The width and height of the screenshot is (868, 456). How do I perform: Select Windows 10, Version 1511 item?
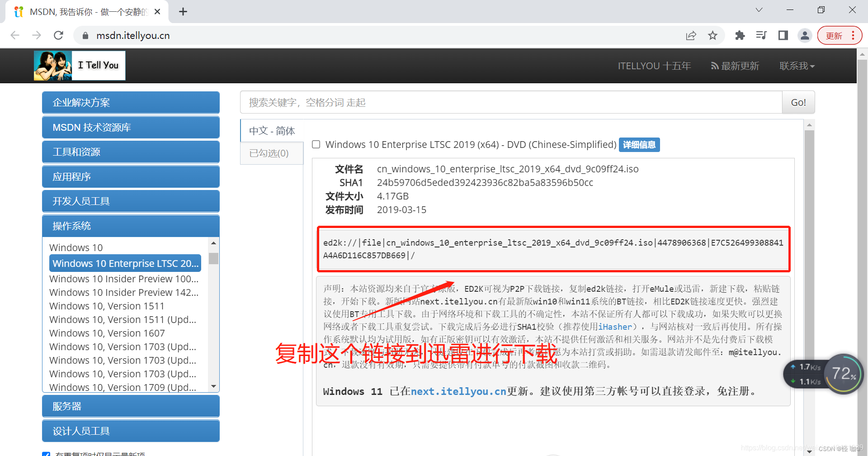107,306
